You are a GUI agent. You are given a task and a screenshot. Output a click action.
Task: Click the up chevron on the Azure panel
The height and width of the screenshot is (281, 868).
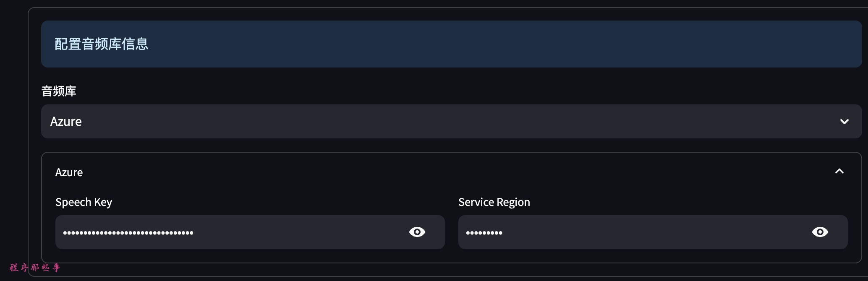pyautogui.click(x=839, y=171)
